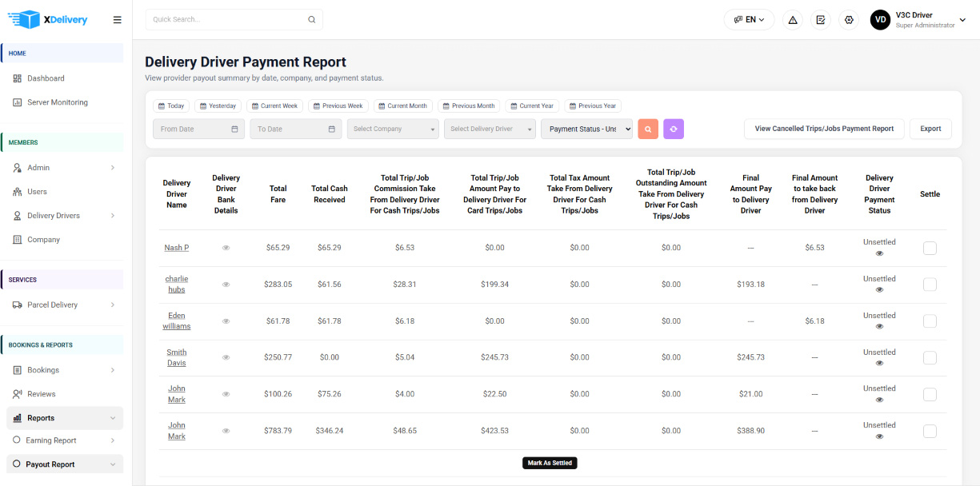Click the VD user avatar
This screenshot has width=980, height=486.
(881, 20)
